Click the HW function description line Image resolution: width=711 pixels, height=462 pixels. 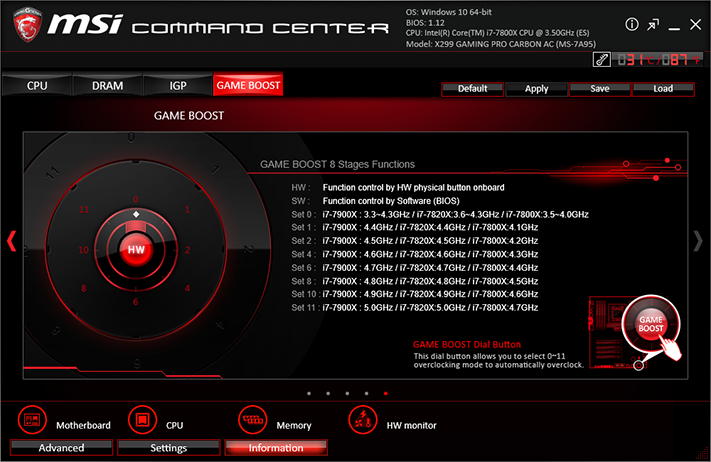click(398, 187)
